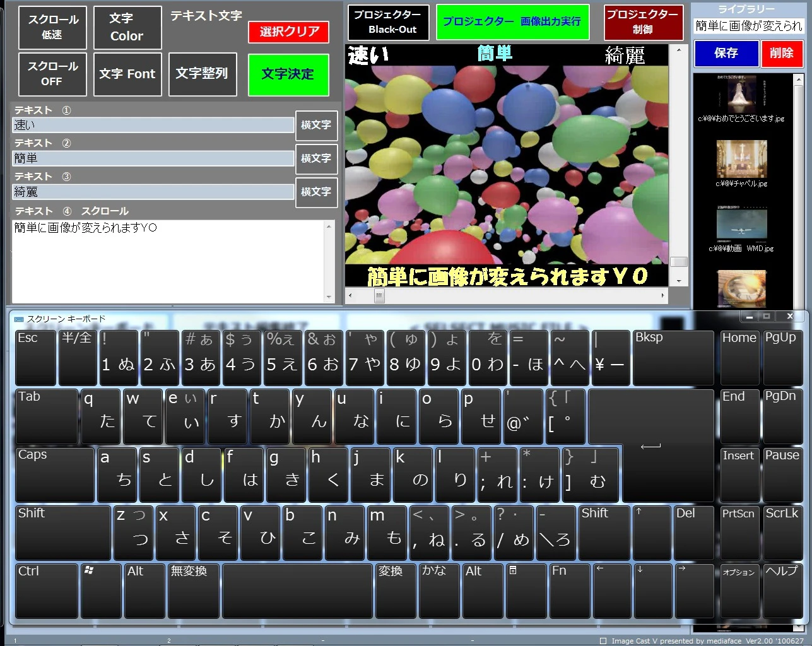812x646 pixels.
Task: Click the blue 保存 button
Action: coord(726,54)
